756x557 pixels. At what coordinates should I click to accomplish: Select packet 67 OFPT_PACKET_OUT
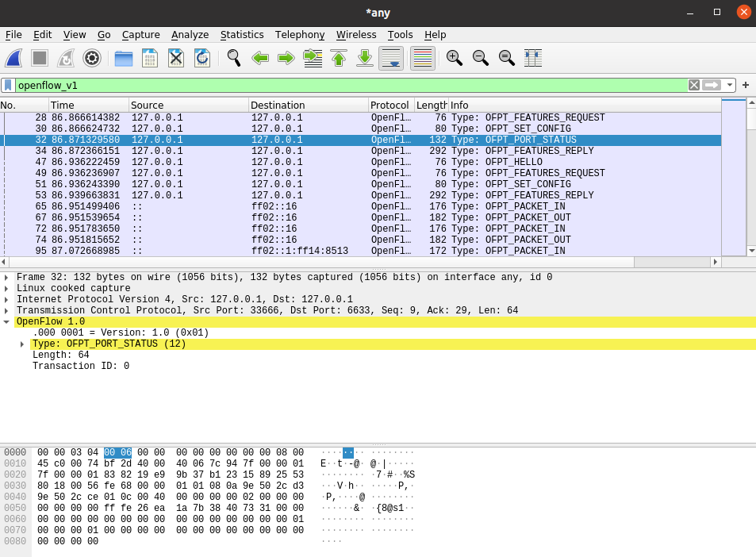pyautogui.click(x=361, y=217)
